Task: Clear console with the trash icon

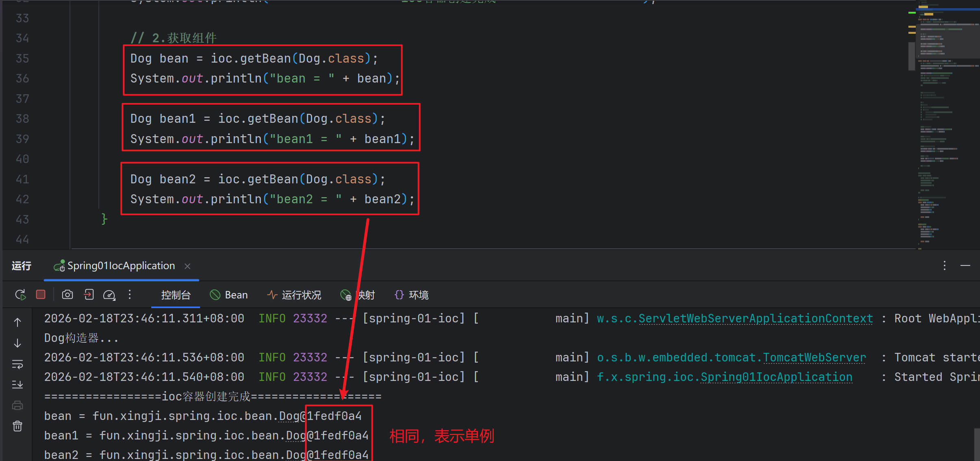Action: pos(17,426)
